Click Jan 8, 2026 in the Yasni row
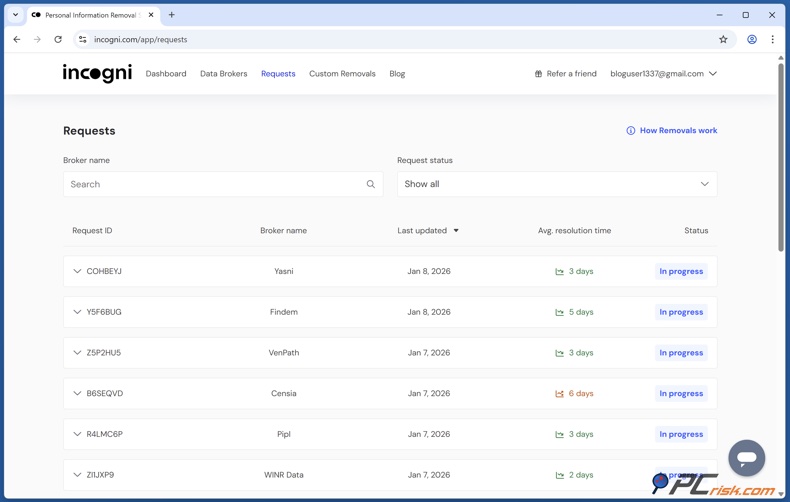 429,271
